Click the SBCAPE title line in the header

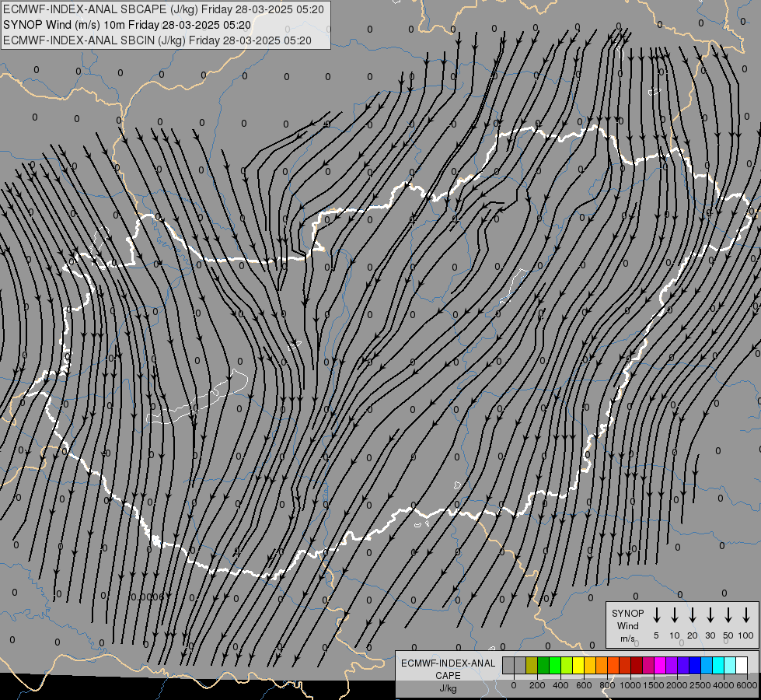(163, 9)
